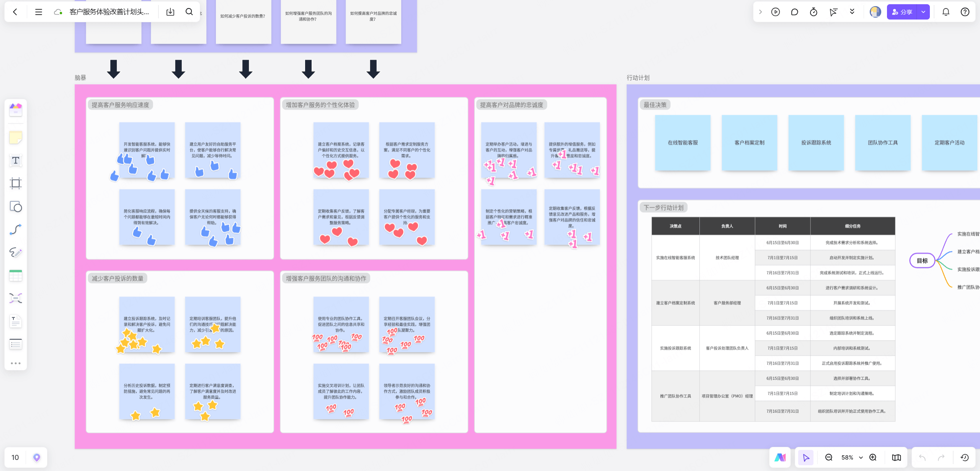The height and width of the screenshot is (471, 980).
Task: Select the sticky note tool
Action: click(16, 137)
